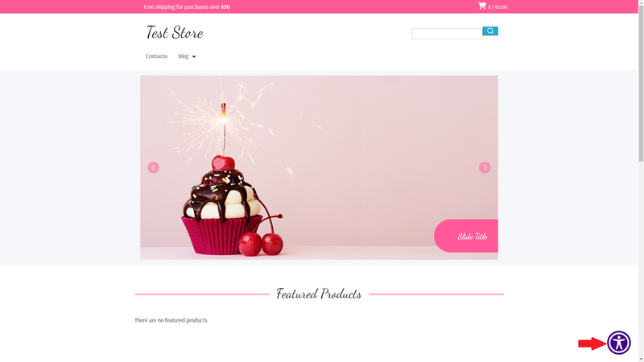Click the scrollbar track below the thumb
Screen dimensions: 644x362
pos(641,258)
